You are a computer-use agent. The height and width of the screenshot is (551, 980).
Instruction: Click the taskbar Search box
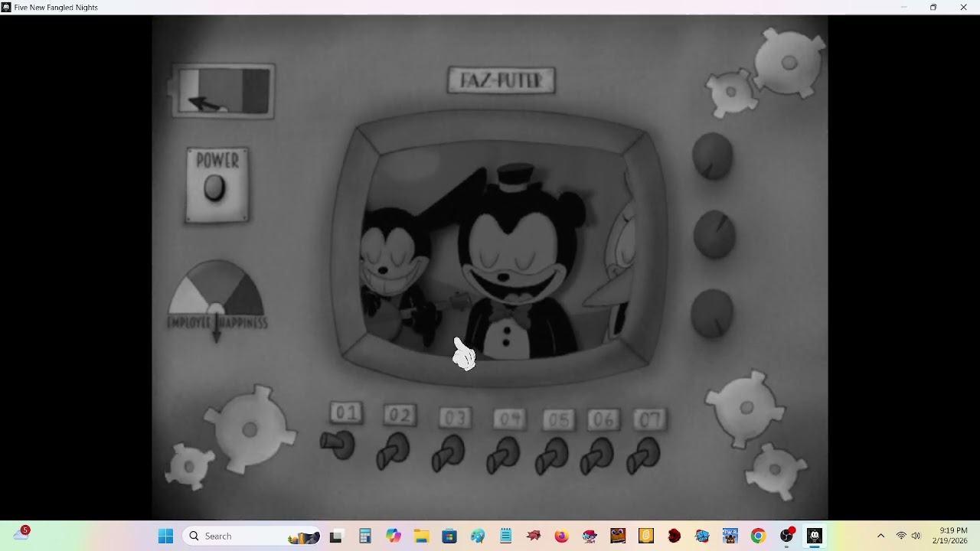(253, 536)
